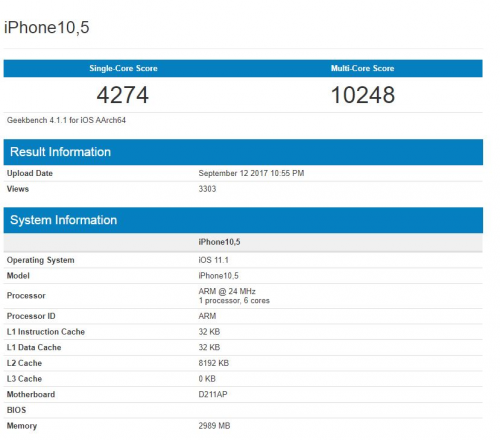
Task: Click the L1 Instruction Cache label
Action: point(46,332)
